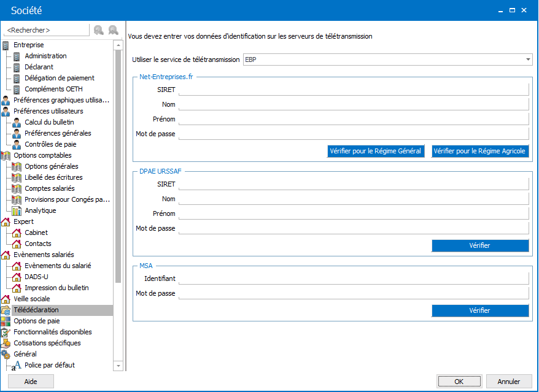Viewport: 539px width, 392px height.
Task: Click the Analytique chart icon
Action: coord(17,210)
